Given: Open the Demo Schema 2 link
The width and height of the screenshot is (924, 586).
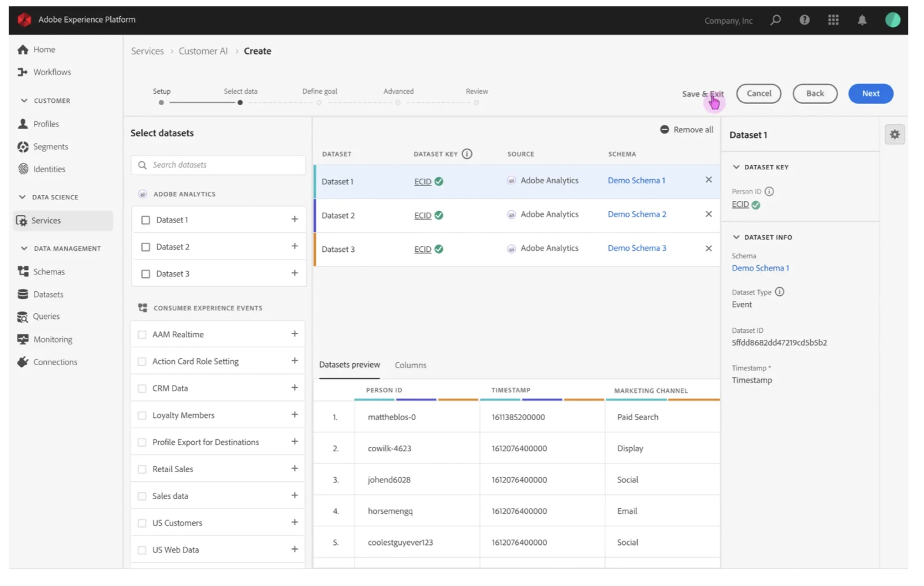Looking at the screenshot, I should 637,214.
